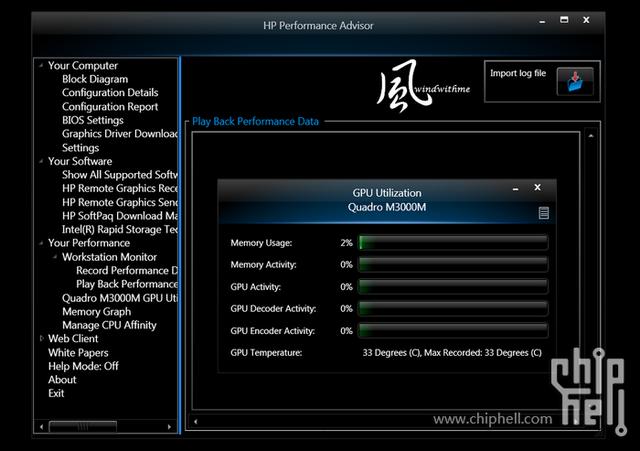Collapse the Your Software tree node
The height and width of the screenshot is (451, 640).
click(41, 161)
